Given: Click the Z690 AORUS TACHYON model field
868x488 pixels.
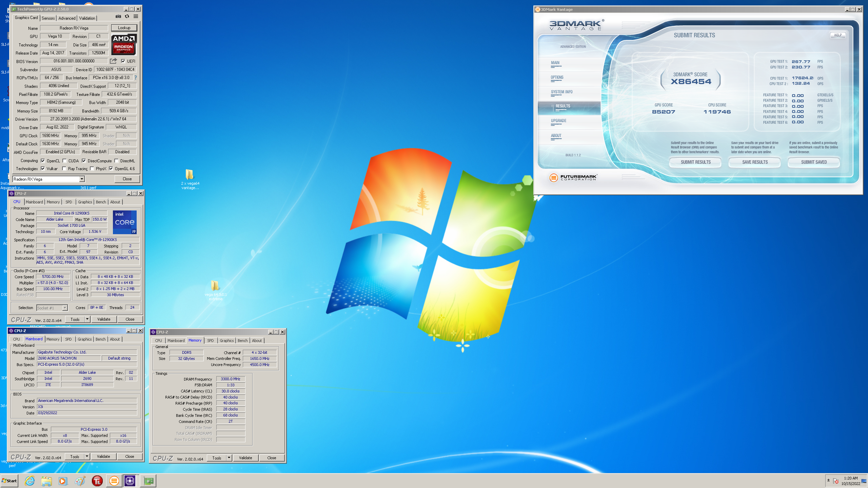Looking at the screenshot, I should (69, 359).
